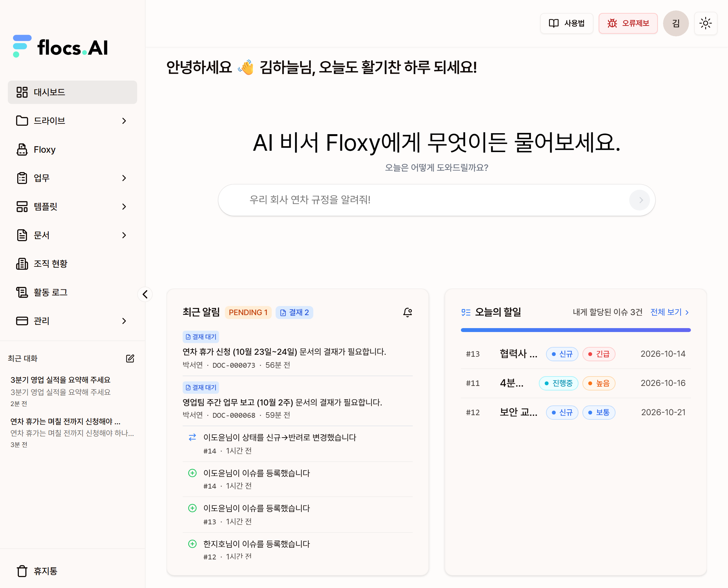
Task: Open Floxy assistant robot icon
Action: click(x=22, y=149)
